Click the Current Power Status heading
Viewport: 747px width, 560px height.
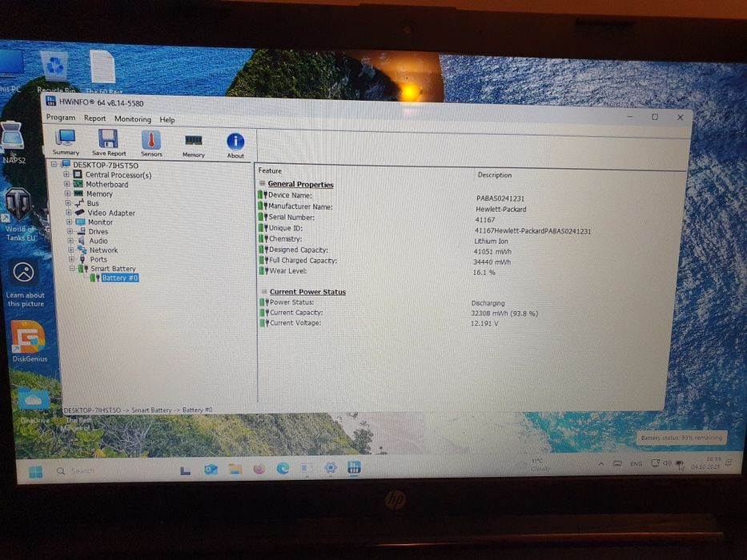pyautogui.click(x=307, y=291)
